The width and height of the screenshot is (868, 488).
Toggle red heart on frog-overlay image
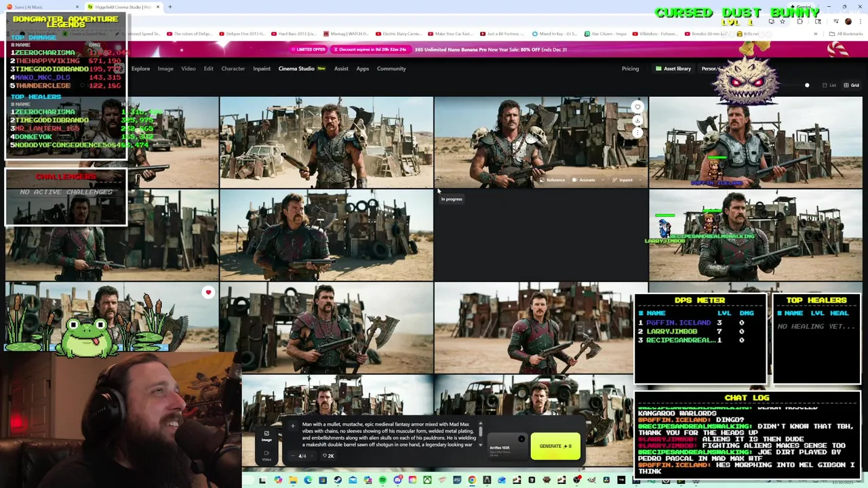coord(208,292)
